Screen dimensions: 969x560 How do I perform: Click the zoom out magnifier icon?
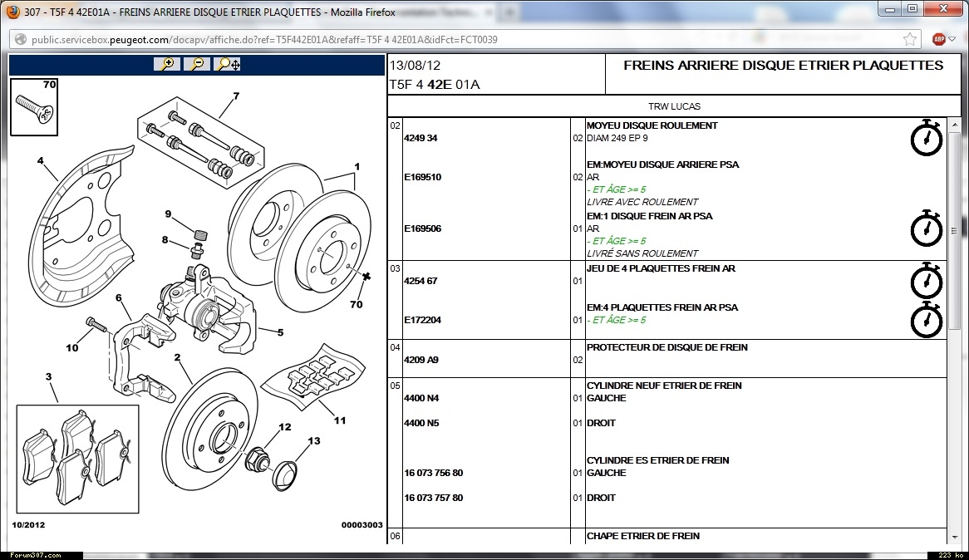tap(197, 65)
